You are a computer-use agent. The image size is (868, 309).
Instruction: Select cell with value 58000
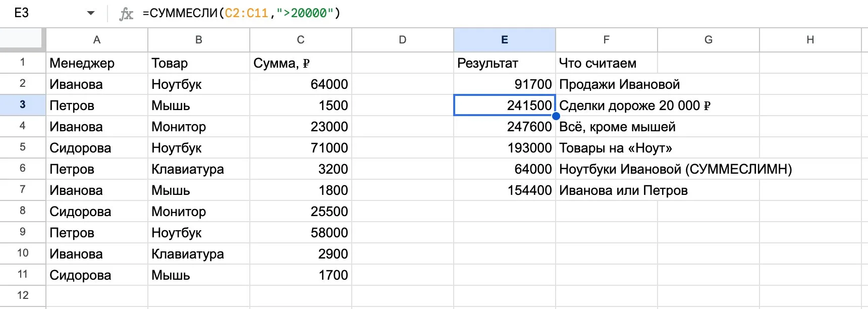click(301, 233)
